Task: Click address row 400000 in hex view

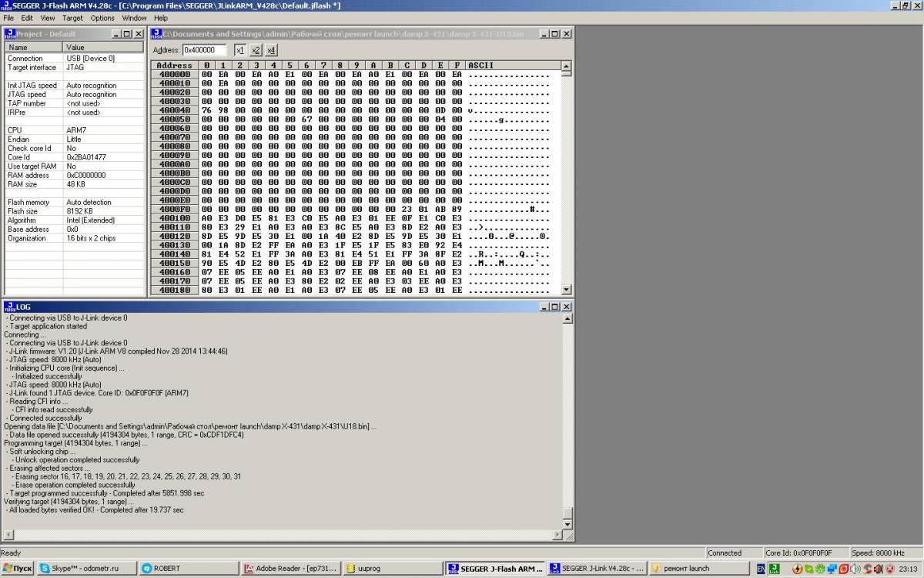Action: [174, 75]
